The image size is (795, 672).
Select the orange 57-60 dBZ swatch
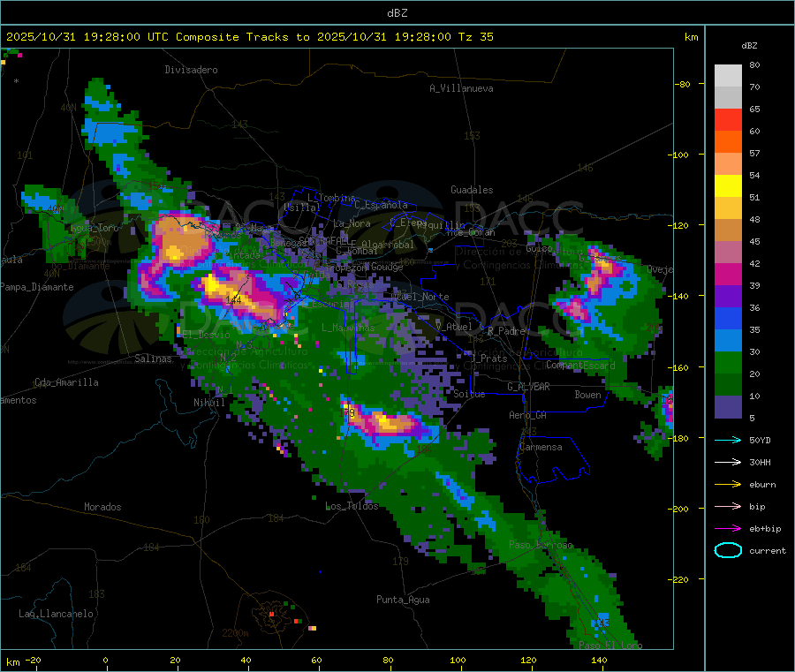728,142
